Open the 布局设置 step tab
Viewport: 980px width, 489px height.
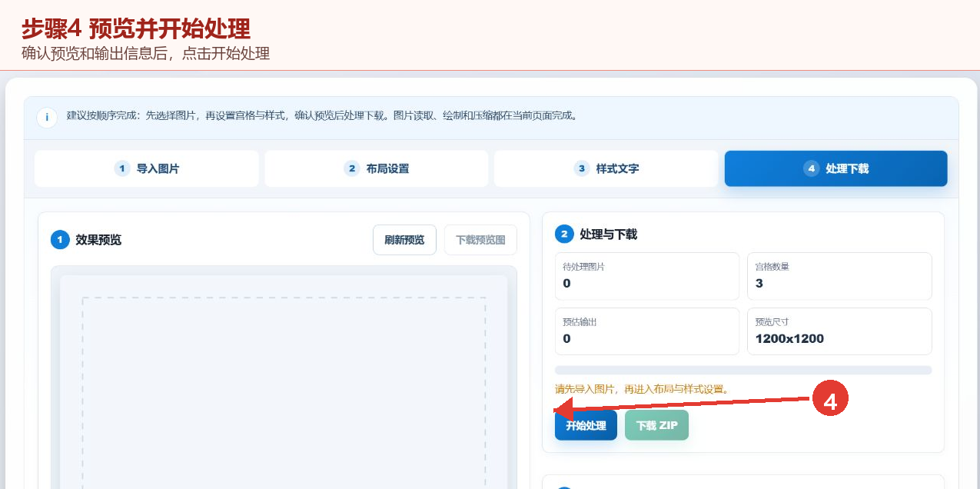376,168
